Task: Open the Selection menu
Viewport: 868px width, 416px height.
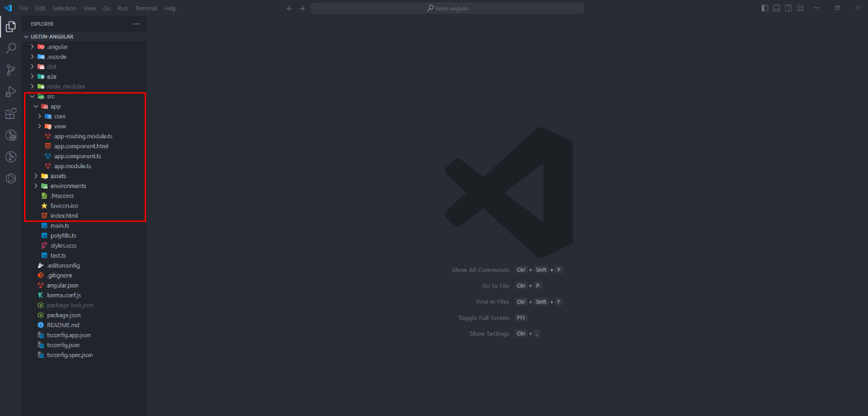Action: [x=65, y=8]
